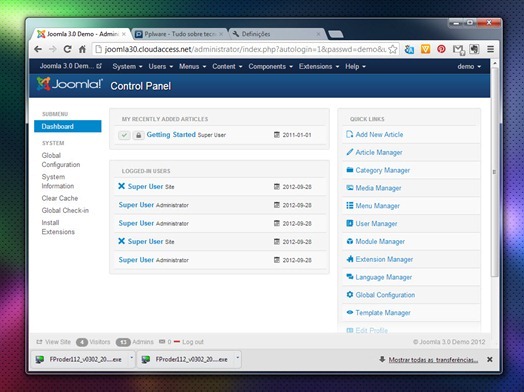Click the list icon for Menu Manager
This screenshot has width=524, height=392.
[x=350, y=205]
